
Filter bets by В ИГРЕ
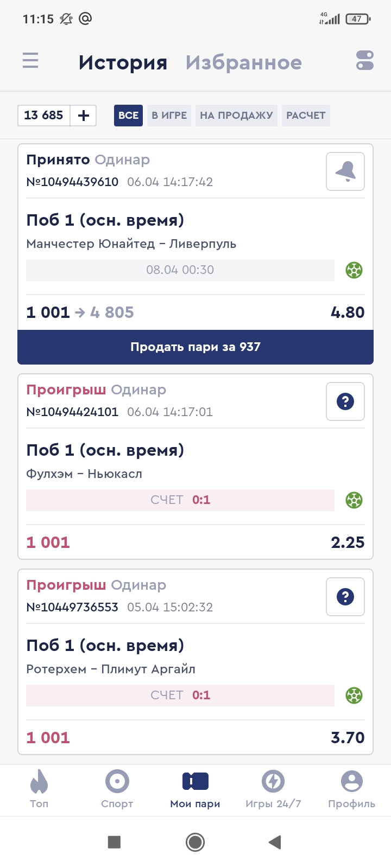(x=169, y=116)
